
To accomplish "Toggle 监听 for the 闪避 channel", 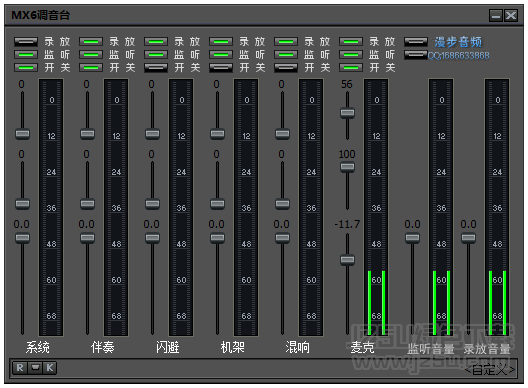I will [156, 55].
